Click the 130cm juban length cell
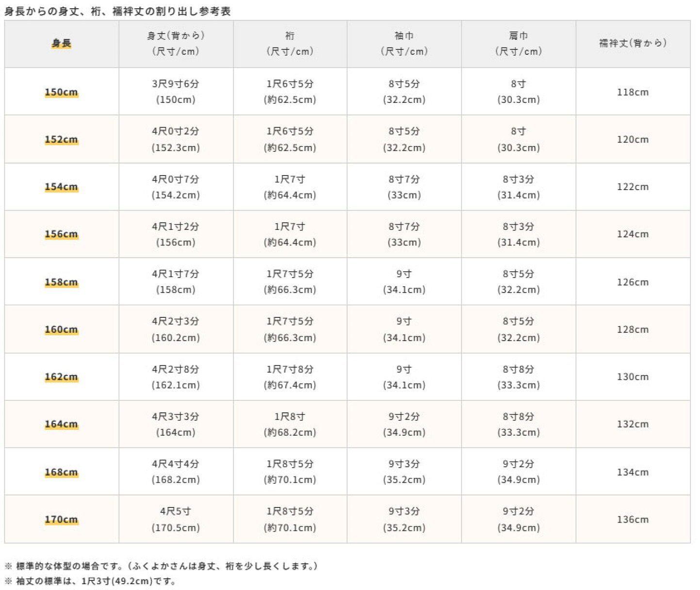700x590 pixels. tap(633, 377)
